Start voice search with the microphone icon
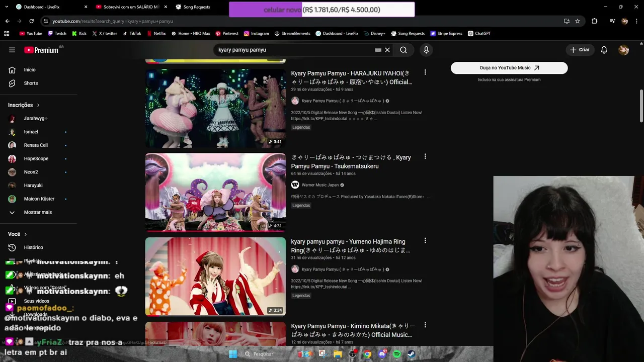644x362 pixels. coord(426,50)
